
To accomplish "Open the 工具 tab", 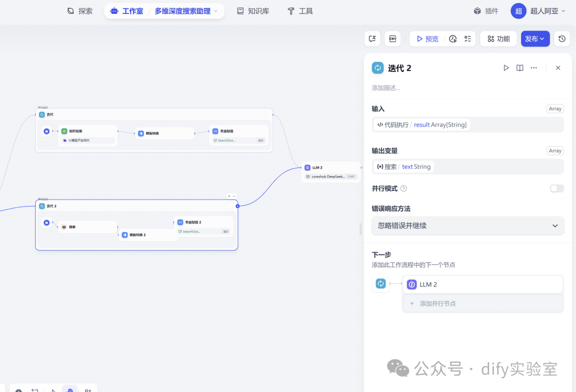I will click(x=300, y=11).
